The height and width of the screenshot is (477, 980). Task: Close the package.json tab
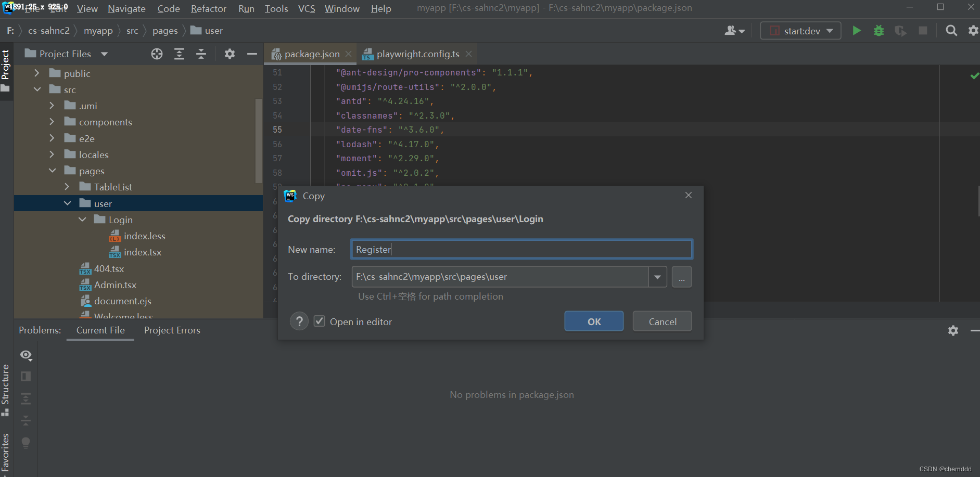[x=348, y=54]
